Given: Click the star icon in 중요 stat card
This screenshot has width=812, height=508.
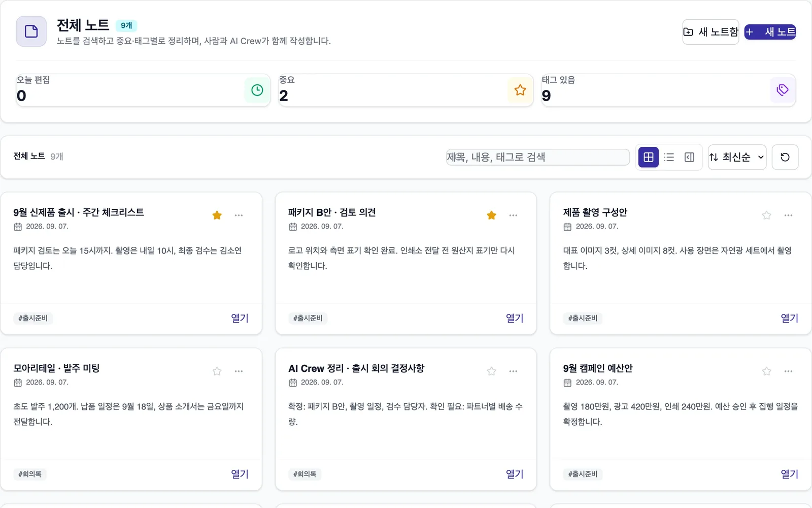Looking at the screenshot, I should (x=520, y=90).
